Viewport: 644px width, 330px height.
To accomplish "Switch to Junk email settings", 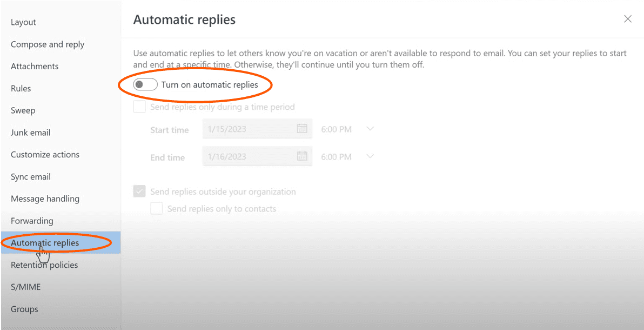I will point(31,132).
